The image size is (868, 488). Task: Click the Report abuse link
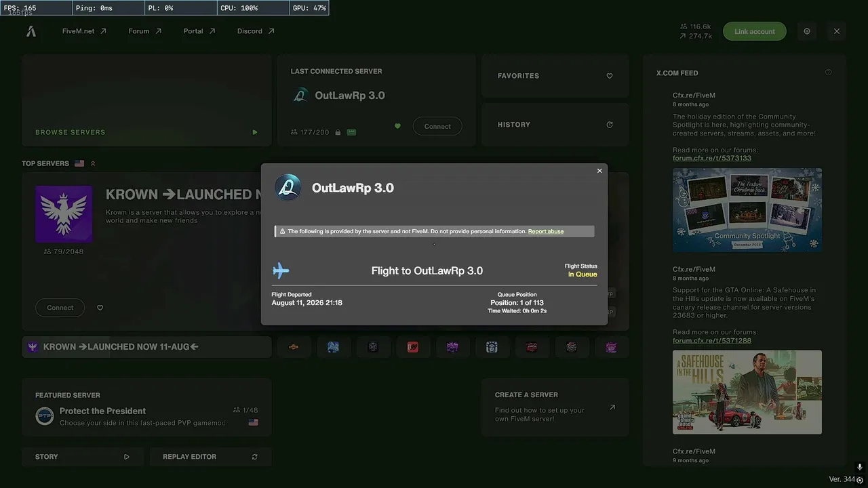point(546,231)
